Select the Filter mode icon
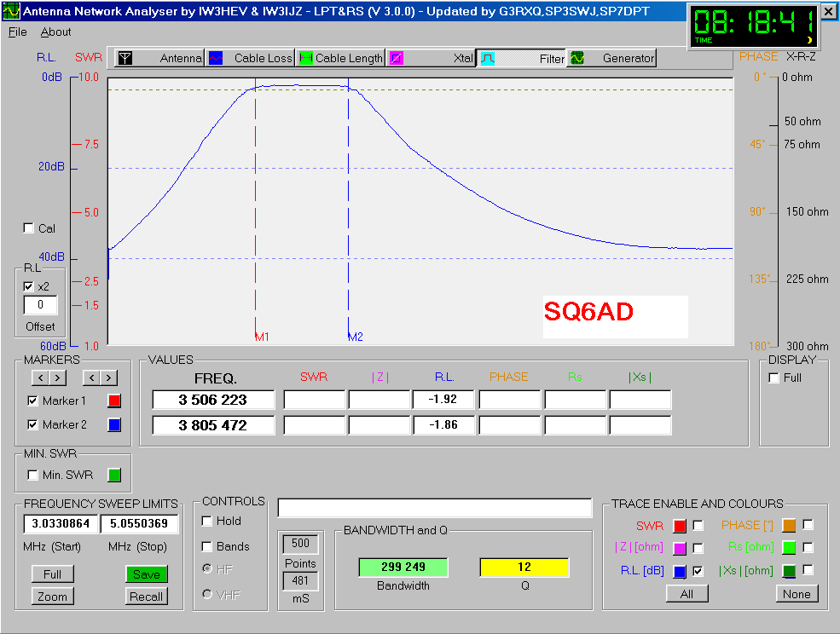 click(x=487, y=58)
